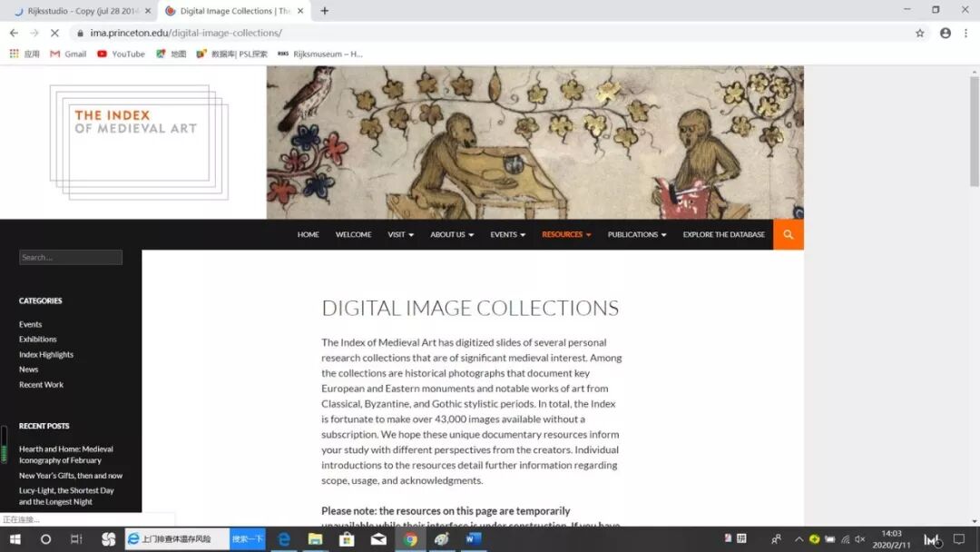The width and height of the screenshot is (980, 552).
Task: Open the notification center icon
Action: click(959, 539)
